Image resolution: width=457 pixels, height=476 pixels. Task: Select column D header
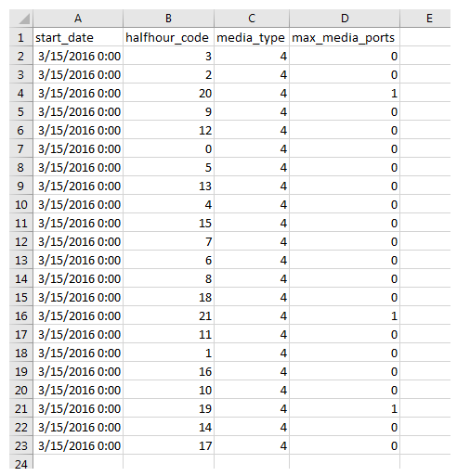tap(345, 19)
